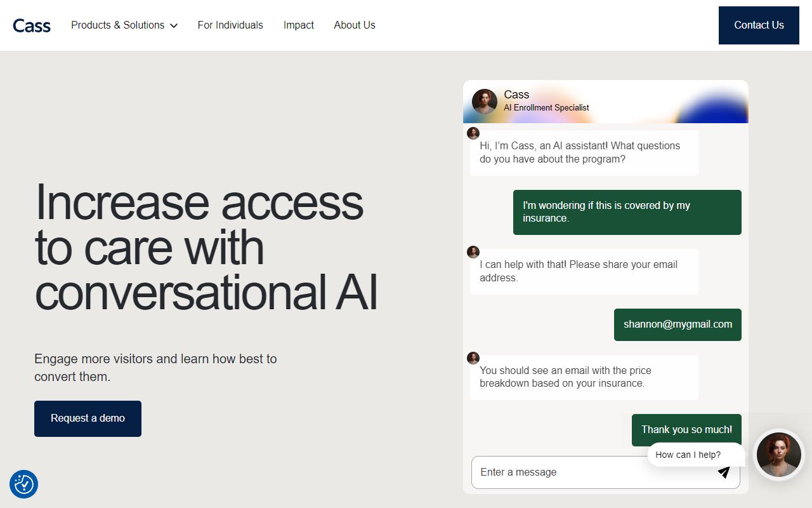This screenshot has height=508, width=812.
Task: Click the insurance question chat bubble
Action: click(x=627, y=212)
